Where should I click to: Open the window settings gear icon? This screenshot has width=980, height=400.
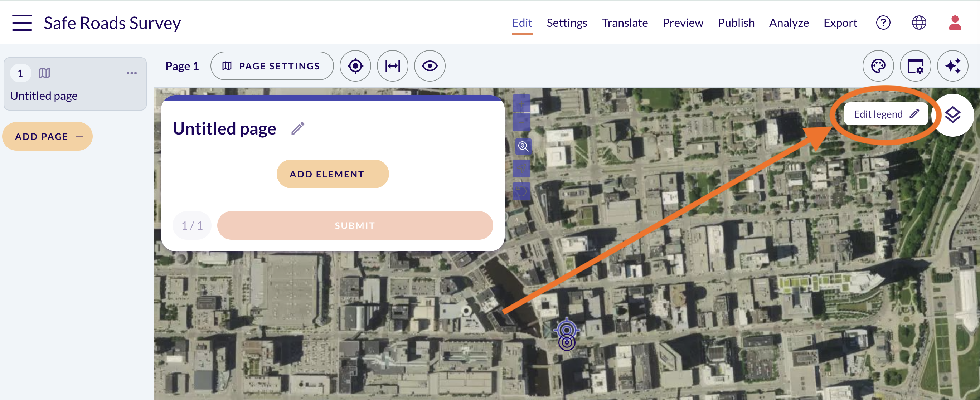[x=915, y=66]
